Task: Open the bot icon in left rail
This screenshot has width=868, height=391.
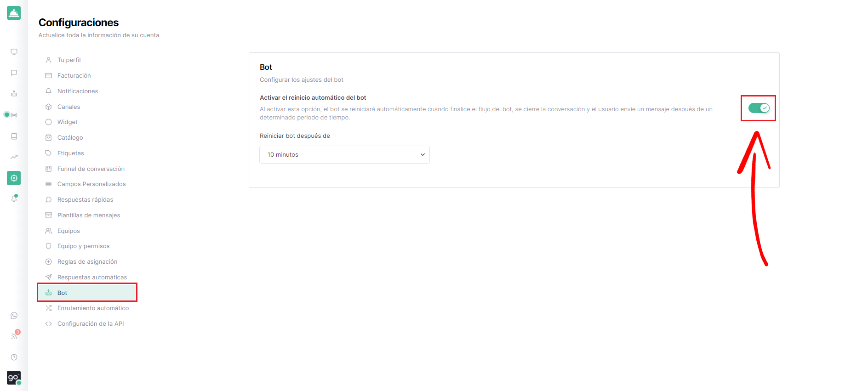Action: point(14,94)
